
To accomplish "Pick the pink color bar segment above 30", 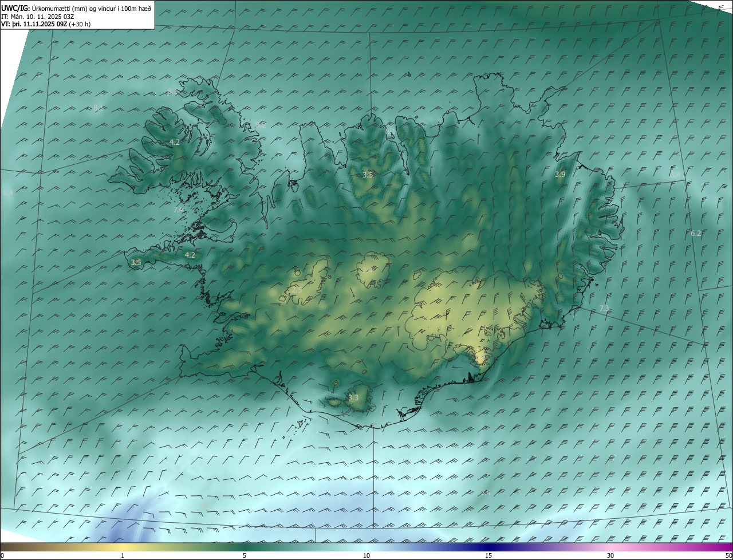I will pyautogui.click(x=610, y=547).
